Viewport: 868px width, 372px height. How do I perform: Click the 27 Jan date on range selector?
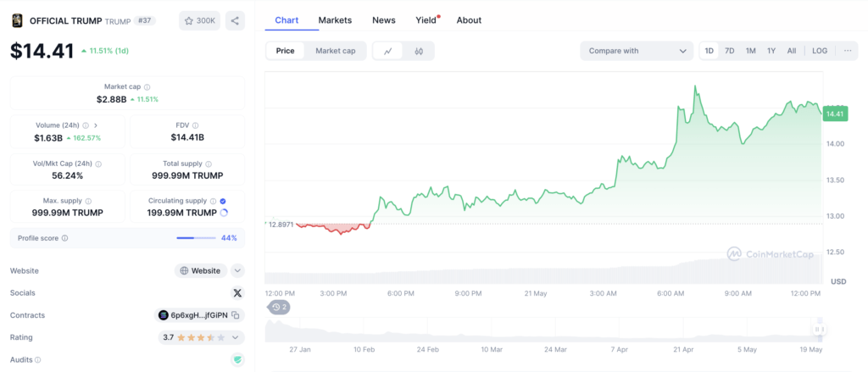coord(300,350)
